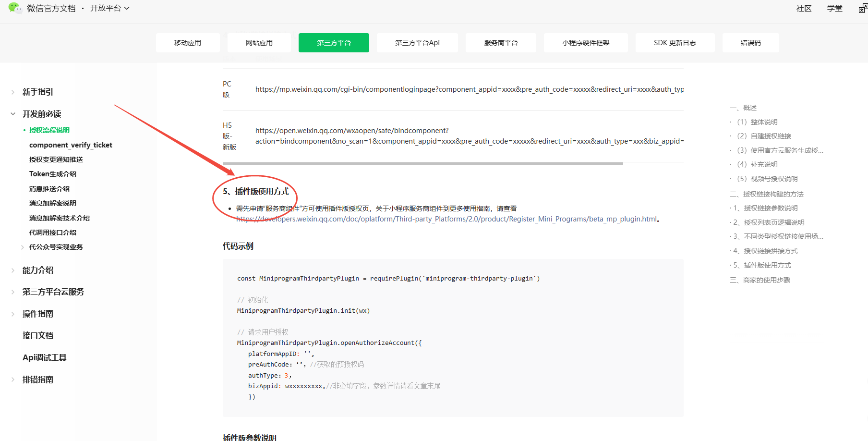The width and height of the screenshot is (868, 441).
Task: Open the 服务商平台 tab
Action: tap(501, 43)
